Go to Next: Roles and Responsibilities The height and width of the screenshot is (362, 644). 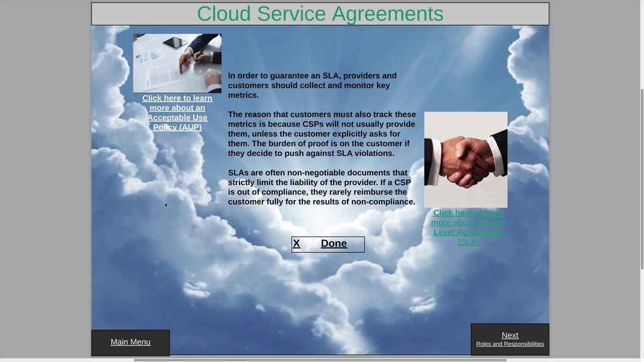(x=510, y=339)
